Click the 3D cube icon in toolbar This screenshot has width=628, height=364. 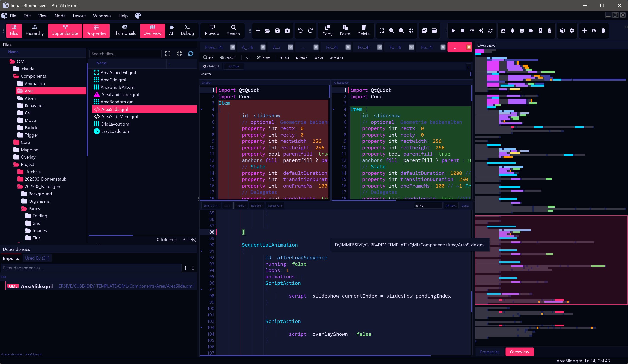click(x=562, y=31)
